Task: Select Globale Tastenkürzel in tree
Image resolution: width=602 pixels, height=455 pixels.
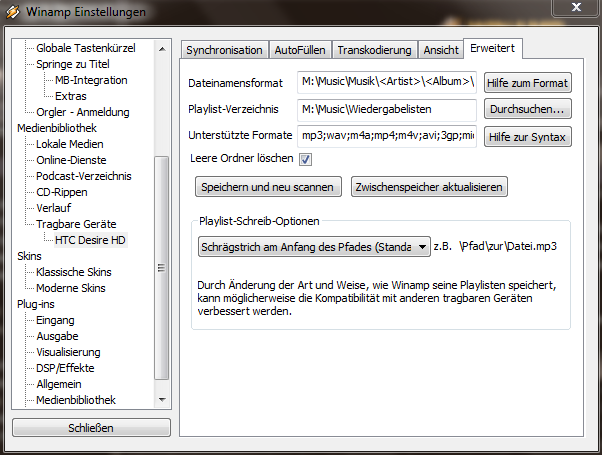Action: click(x=86, y=48)
